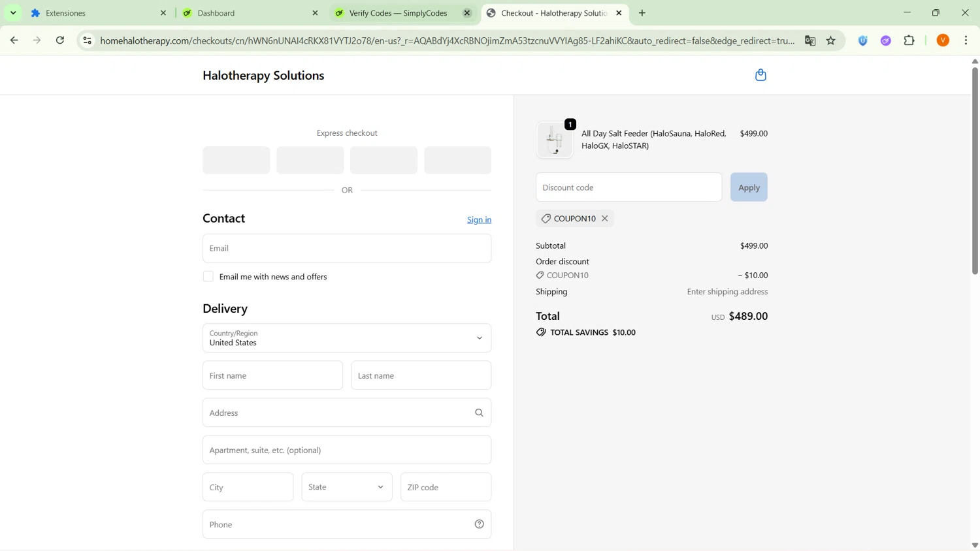
Task: Focus the Discount code field
Action: pyautogui.click(x=629, y=187)
